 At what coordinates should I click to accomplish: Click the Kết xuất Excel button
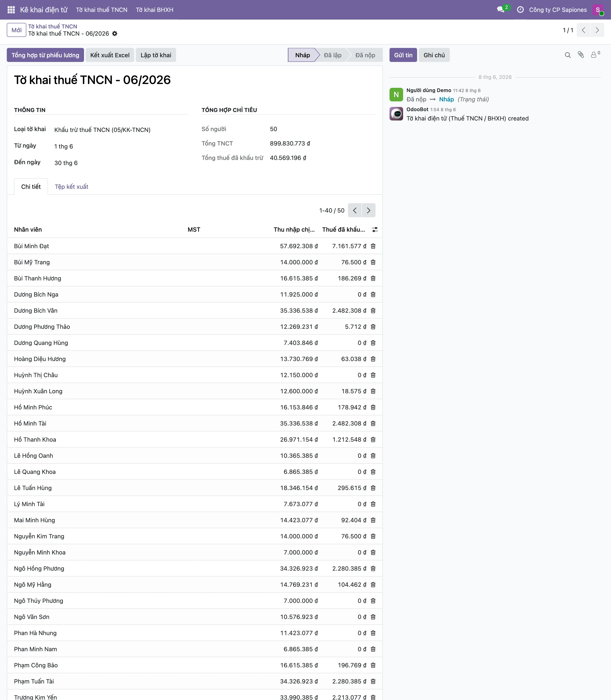110,55
